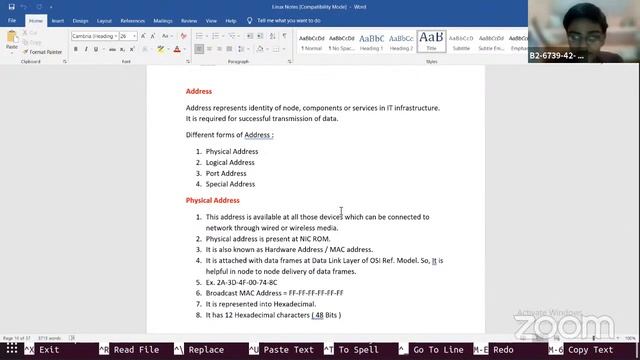Apply the text highlight marker icon

pos(161,49)
